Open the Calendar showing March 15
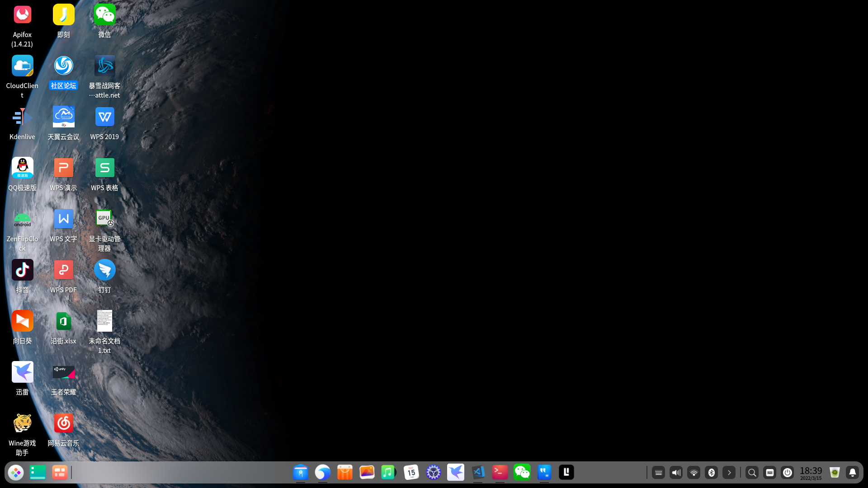Image resolution: width=868 pixels, height=488 pixels. click(x=411, y=472)
